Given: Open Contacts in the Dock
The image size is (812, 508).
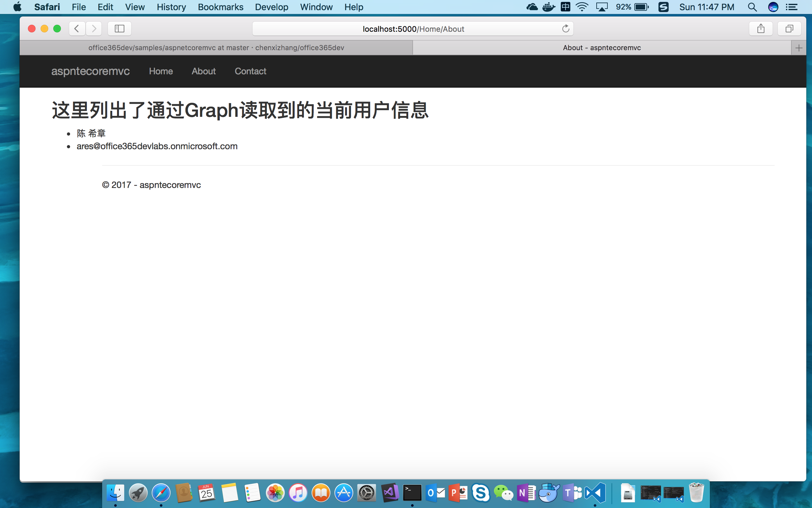Looking at the screenshot, I should [x=184, y=493].
